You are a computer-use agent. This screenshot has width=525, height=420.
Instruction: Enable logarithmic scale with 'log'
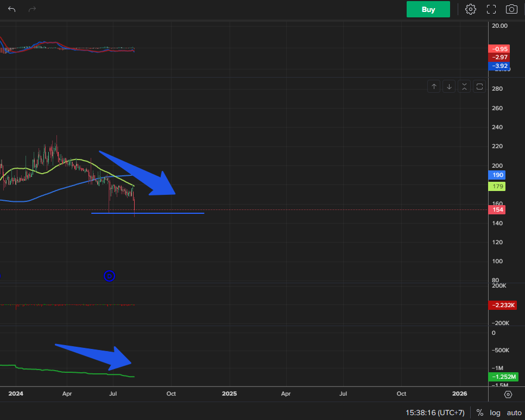495,412
